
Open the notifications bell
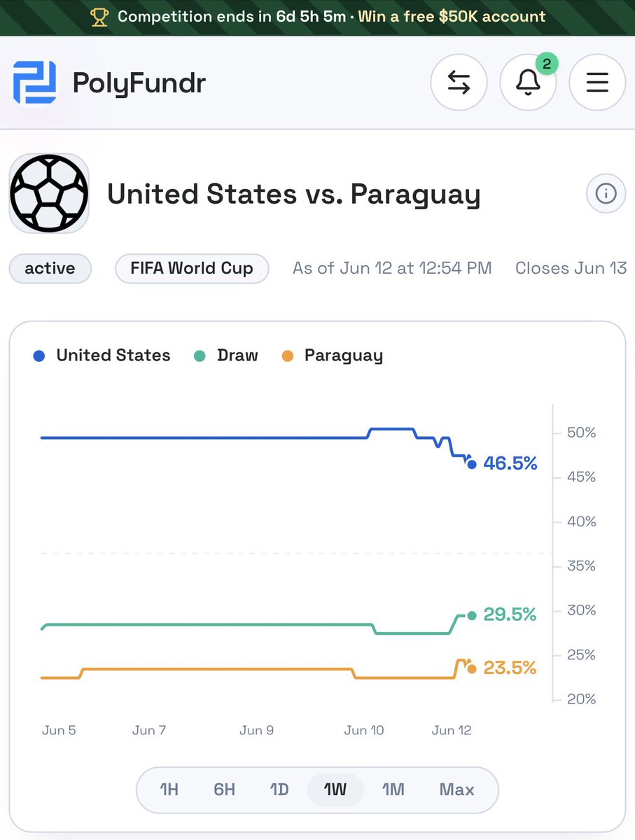[x=528, y=83]
